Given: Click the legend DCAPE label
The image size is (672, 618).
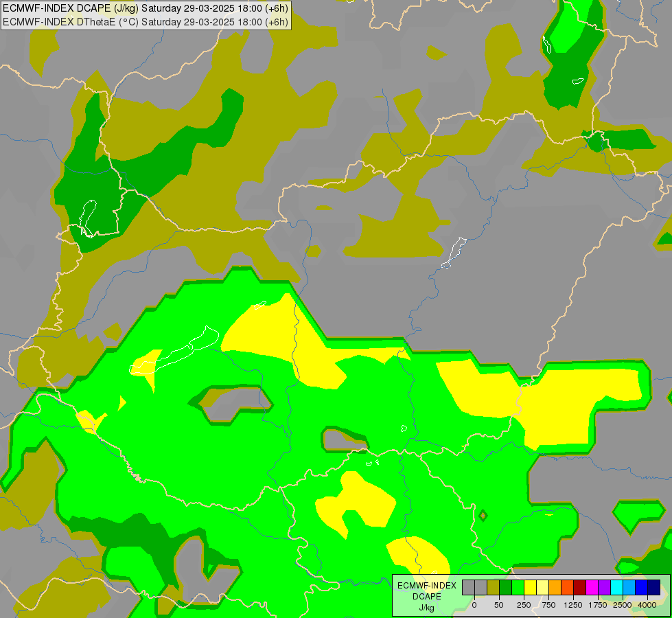Looking at the screenshot, I should point(426,597).
